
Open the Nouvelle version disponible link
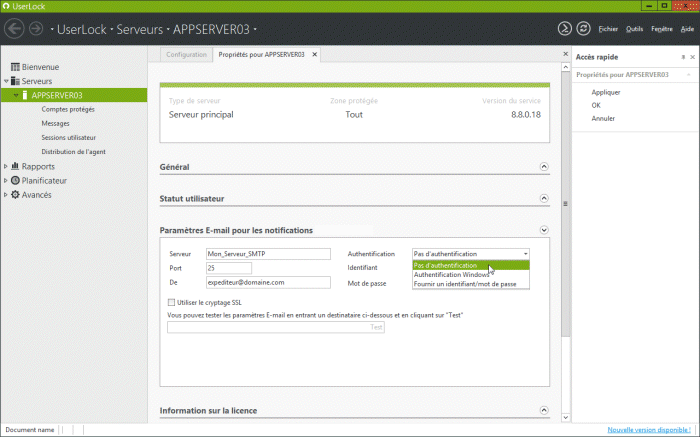(649, 430)
